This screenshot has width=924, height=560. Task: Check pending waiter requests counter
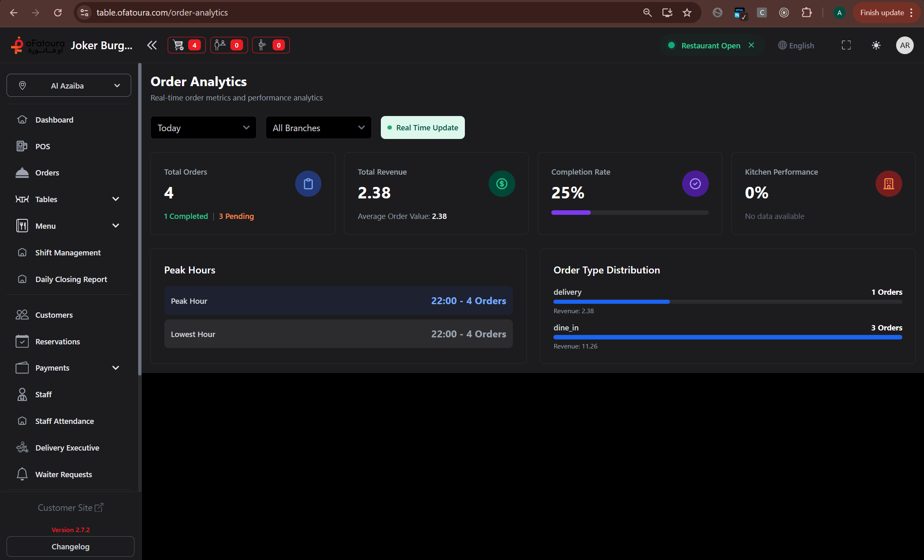tap(271, 45)
